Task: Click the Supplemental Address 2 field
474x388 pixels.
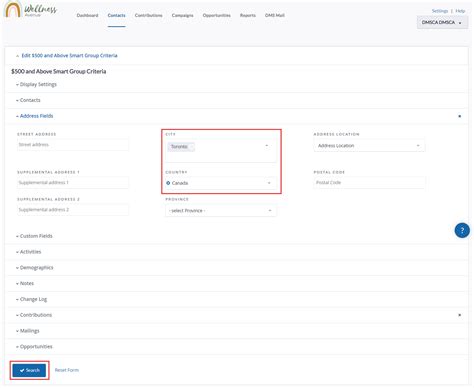Action: pyautogui.click(x=73, y=210)
